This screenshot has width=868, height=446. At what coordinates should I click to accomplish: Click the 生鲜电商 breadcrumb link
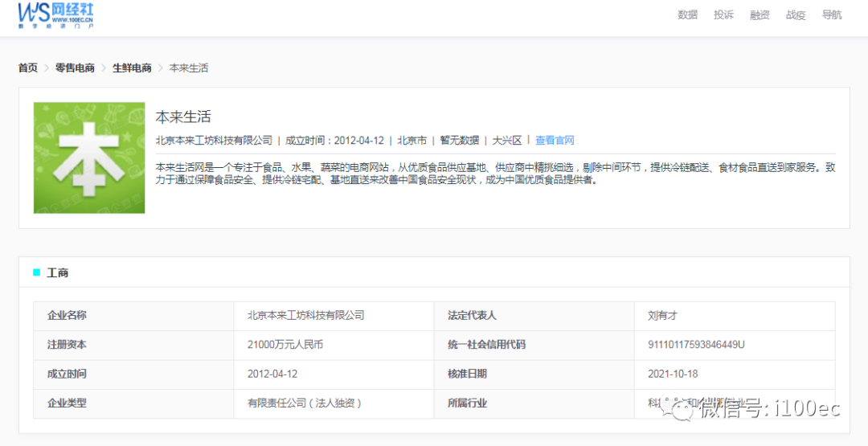[132, 68]
